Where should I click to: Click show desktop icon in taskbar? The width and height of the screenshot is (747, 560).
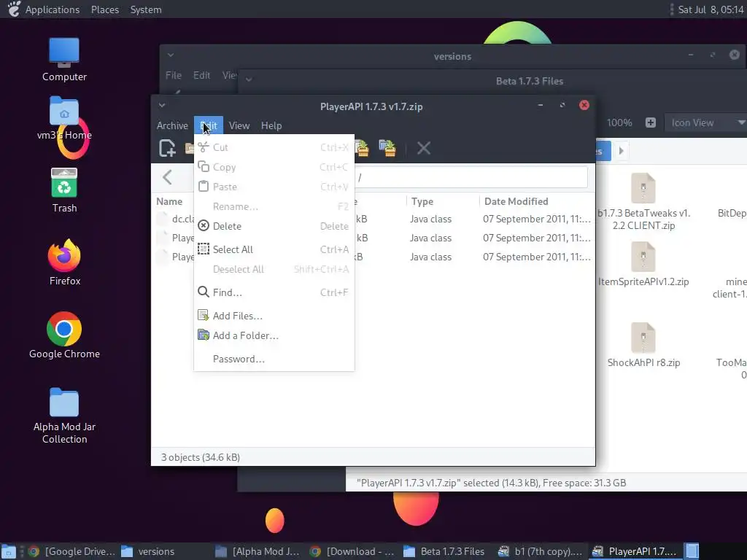[9, 552]
